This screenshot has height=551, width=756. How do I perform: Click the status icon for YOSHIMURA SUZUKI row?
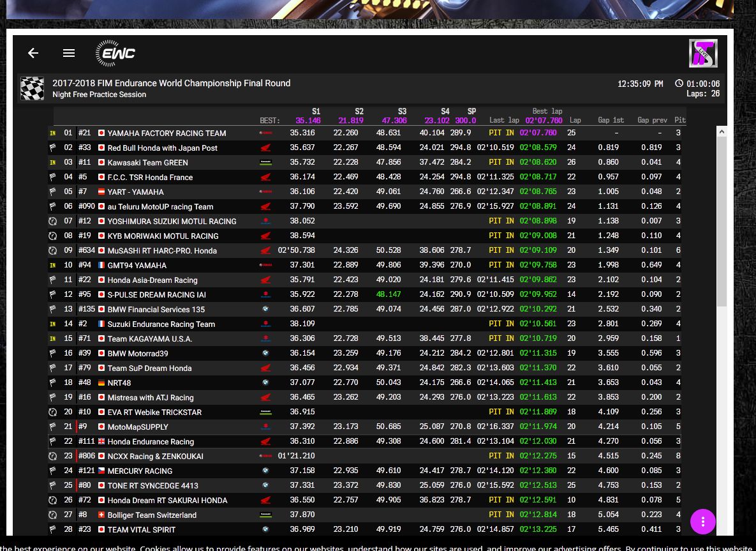coord(53,222)
